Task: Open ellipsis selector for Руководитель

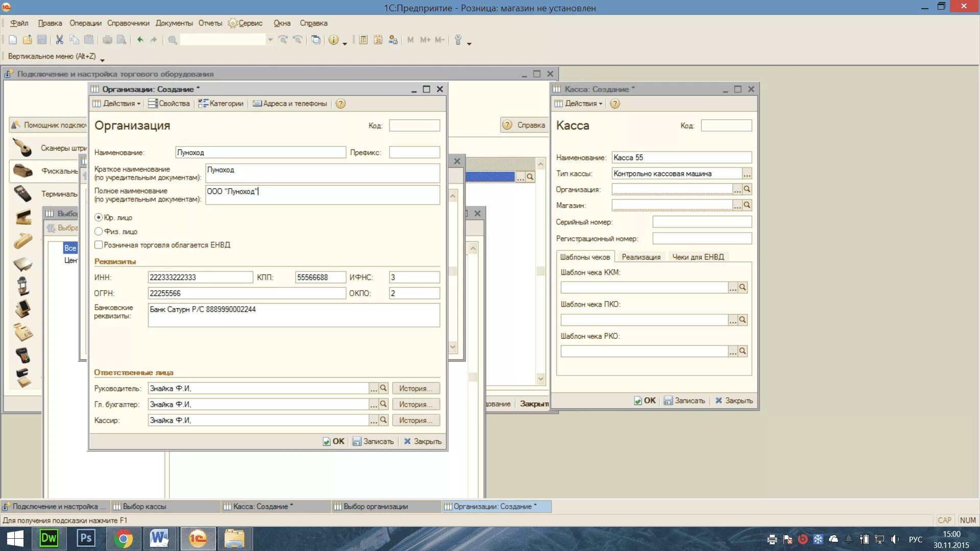Action: click(374, 388)
